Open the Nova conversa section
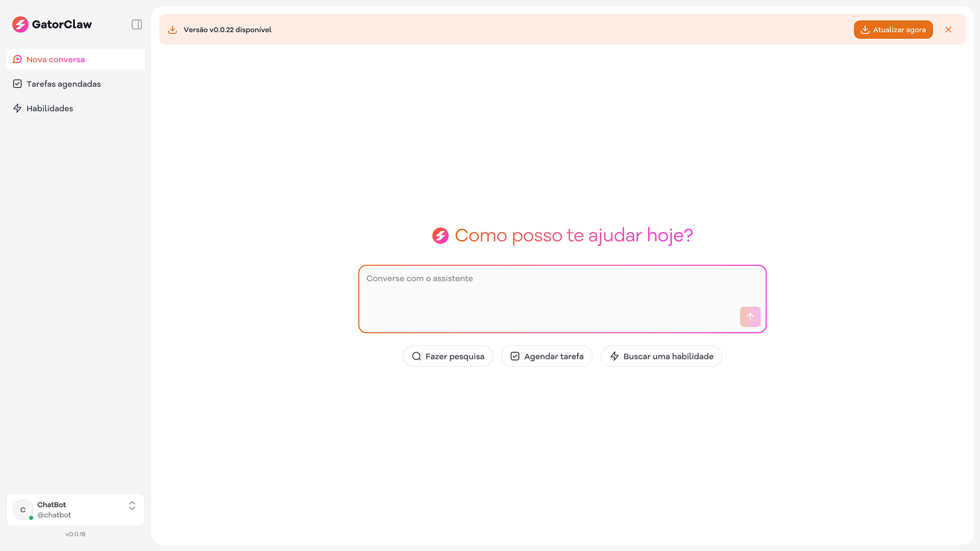Image resolution: width=980 pixels, height=551 pixels. click(x=56, y=59)
